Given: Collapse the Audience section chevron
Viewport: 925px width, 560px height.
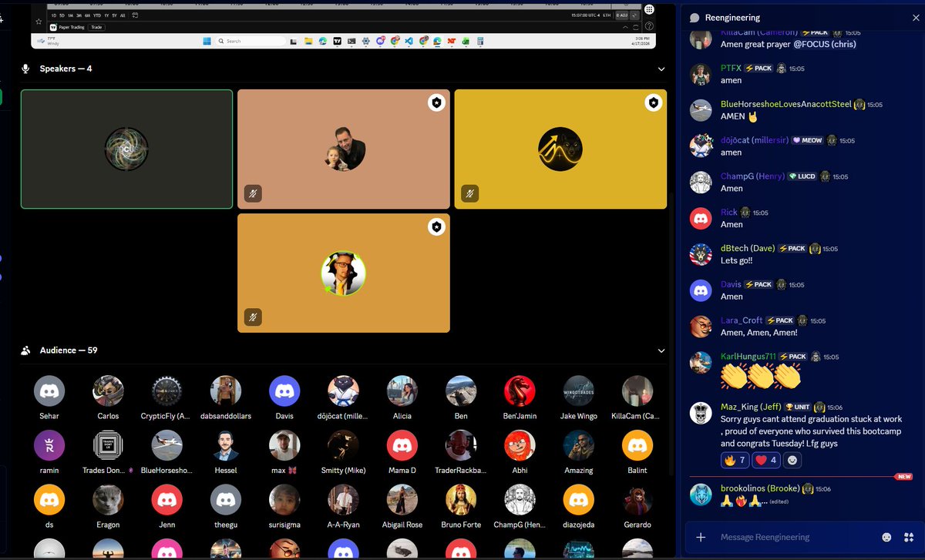Looking at the screenshot, I should pyautogui.click(x=661, y=350).
